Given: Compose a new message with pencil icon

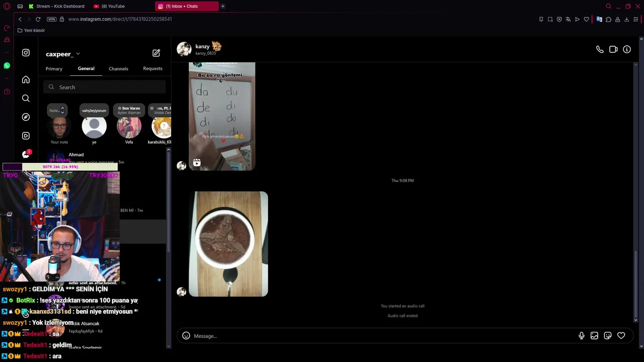Looking at the screenshot, I should [x=156, y=53].
